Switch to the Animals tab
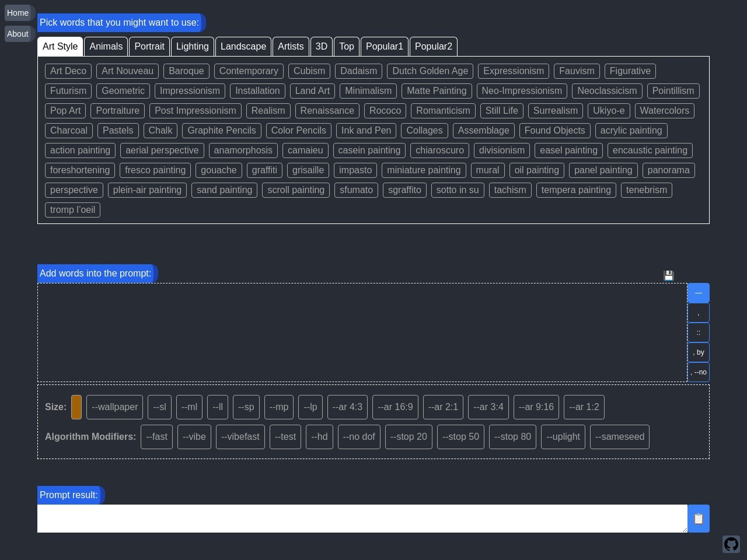Image resolution: width=747 pixels, height=560 pixels. (x=106, y=47)
